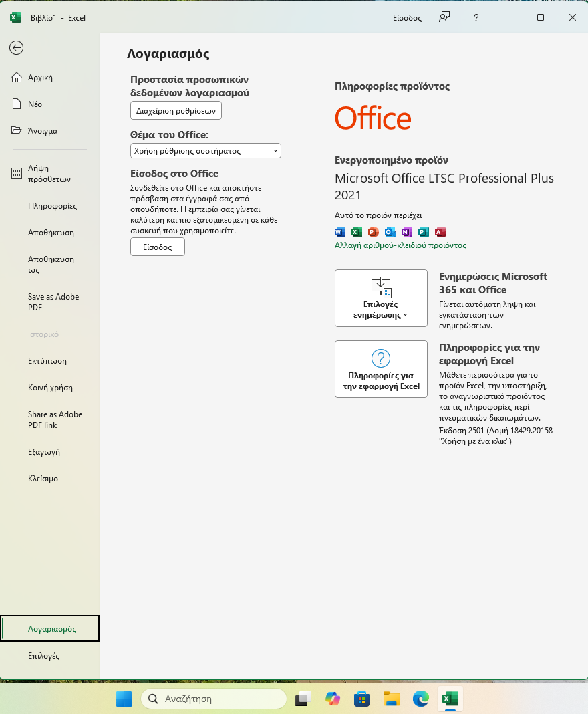
Task: Go back using the back arrow icon
Action: pyautogui.click(x=17, y=48)
